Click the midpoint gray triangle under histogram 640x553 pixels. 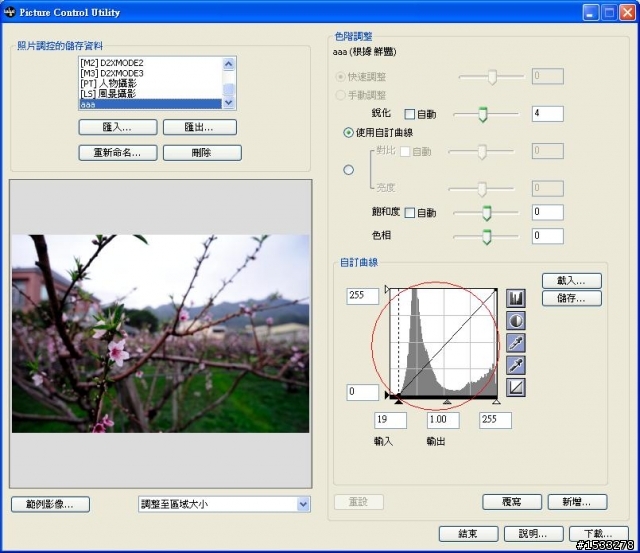[447, 402]
